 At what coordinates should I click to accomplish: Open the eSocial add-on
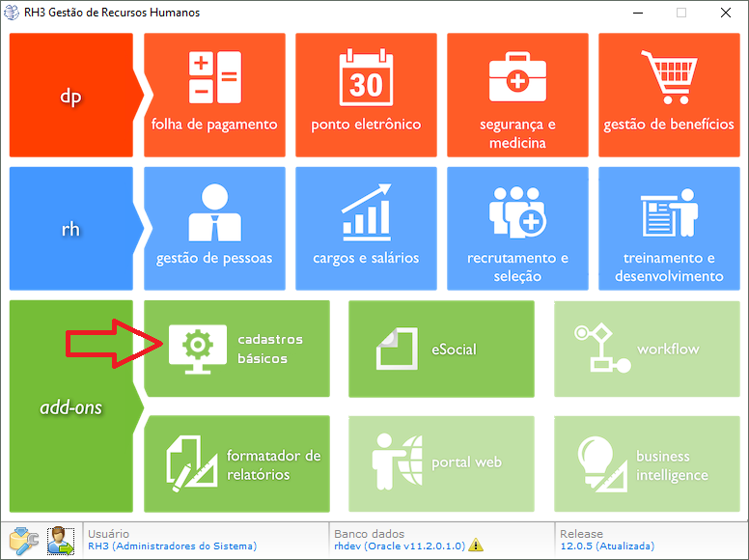tap(441, 349)
